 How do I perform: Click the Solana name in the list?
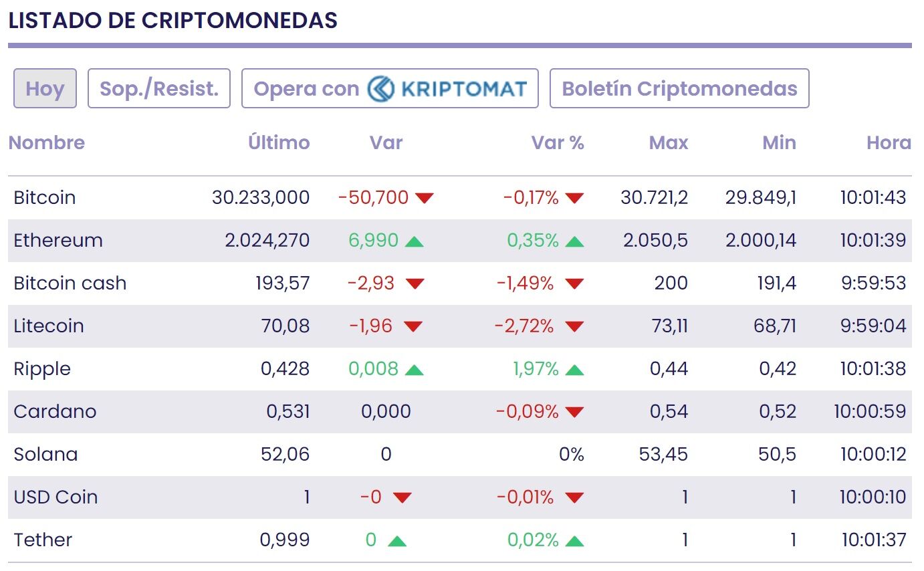point(45,455)
